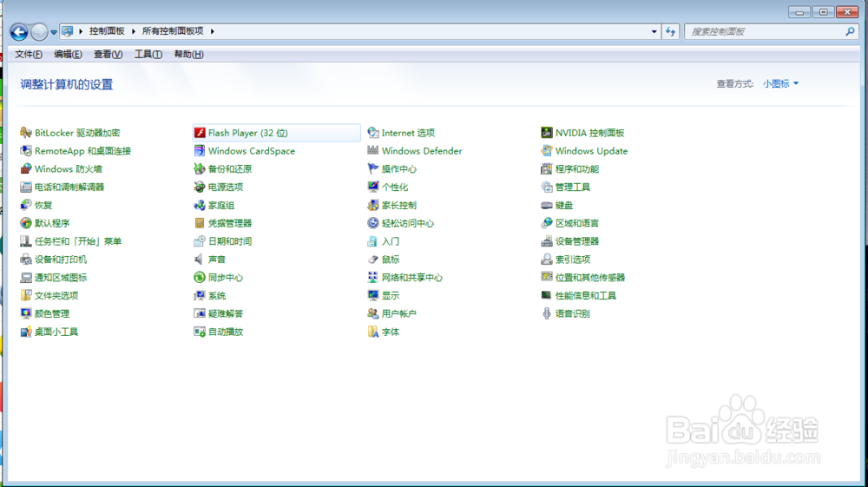Click the 控制面板 breadcrumb segment

click(107, 31)
